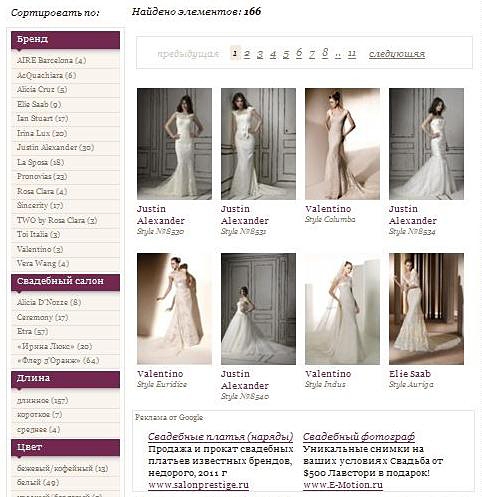Filter by Toi Italia (3)
The height and width of the screenshot is (497, 482).
[x=38, y=234]
